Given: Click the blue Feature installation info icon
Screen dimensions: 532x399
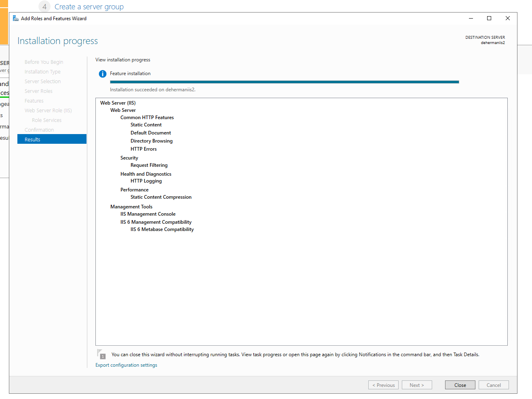Looking at the screenshot, I should click(103, 74).
